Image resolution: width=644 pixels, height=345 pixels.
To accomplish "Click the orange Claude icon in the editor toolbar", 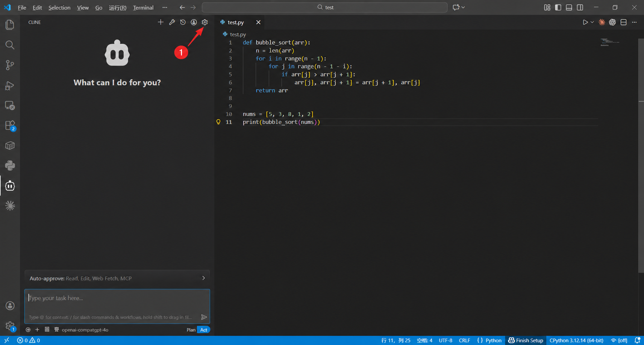I will pos(602,22).
